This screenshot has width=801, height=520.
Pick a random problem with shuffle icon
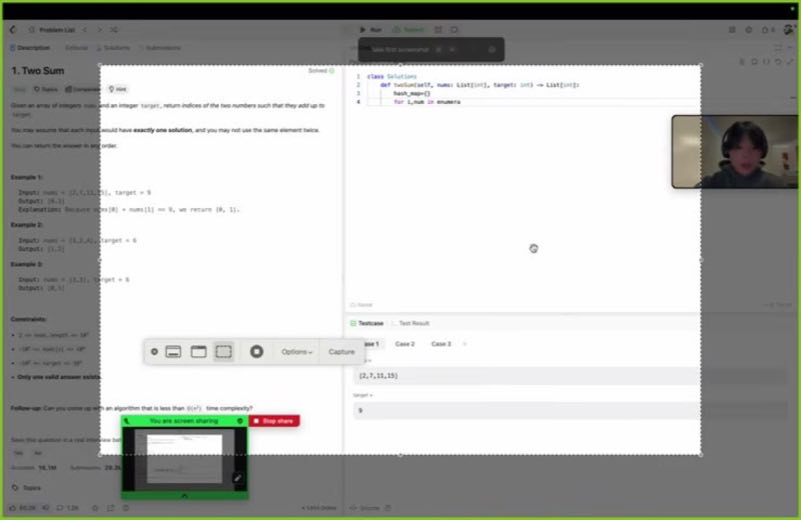[x=113, y=30]
